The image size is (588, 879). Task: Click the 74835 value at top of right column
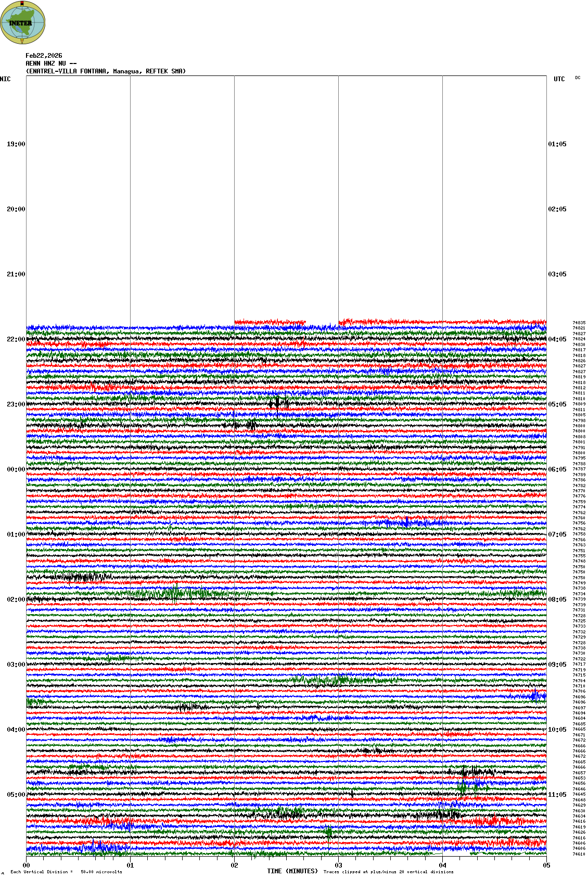click(x=579, y=323)
